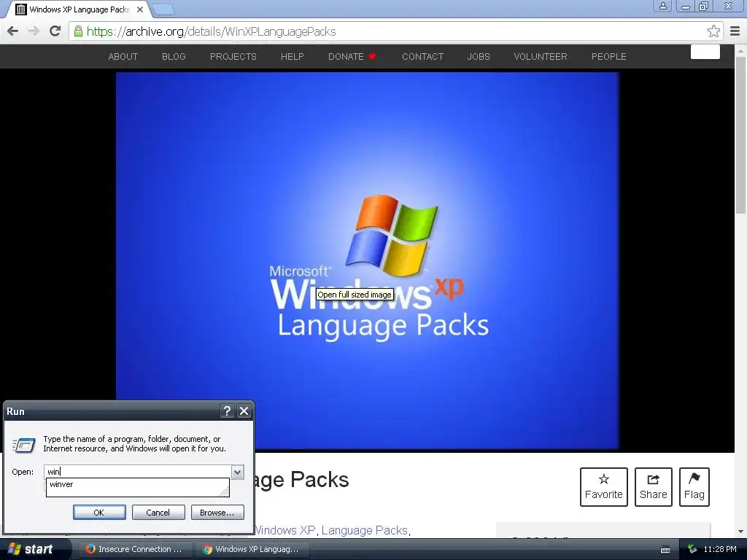This screenshot has height=560, width=747.
Task: Click the green padlock security icon
Action: coord(78,31)
